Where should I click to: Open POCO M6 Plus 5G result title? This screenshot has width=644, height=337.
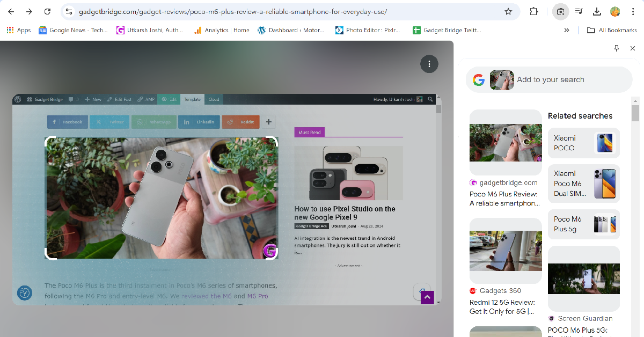(578, 331)
